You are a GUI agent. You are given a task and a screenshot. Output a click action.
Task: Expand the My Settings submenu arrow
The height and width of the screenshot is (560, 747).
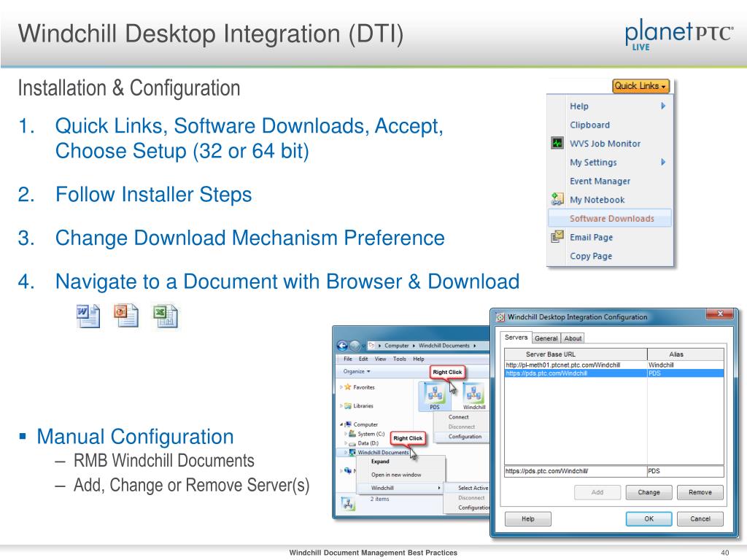point(663,162)
